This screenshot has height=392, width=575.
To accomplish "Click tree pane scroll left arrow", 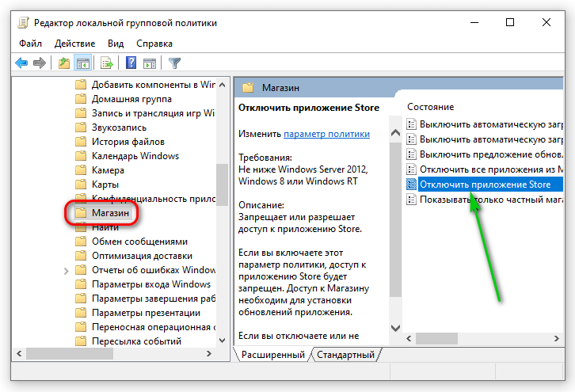I will tap(20, 353).
